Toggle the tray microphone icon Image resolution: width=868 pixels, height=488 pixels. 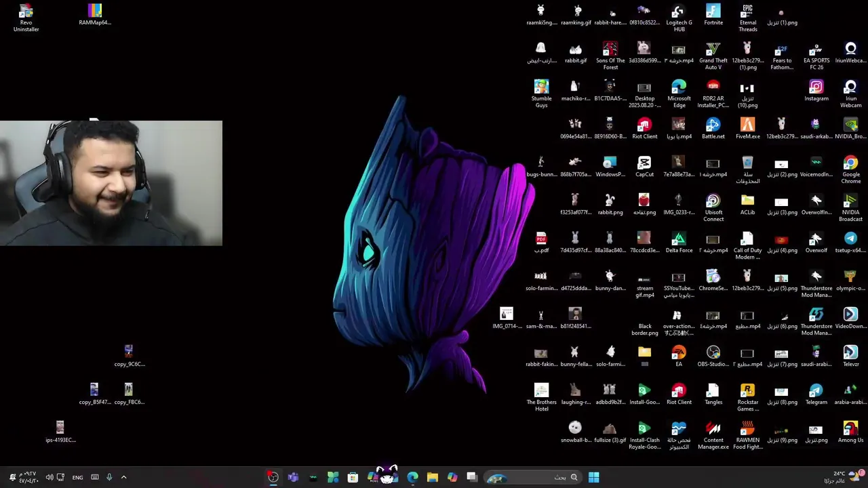click(x=109, y=477)
